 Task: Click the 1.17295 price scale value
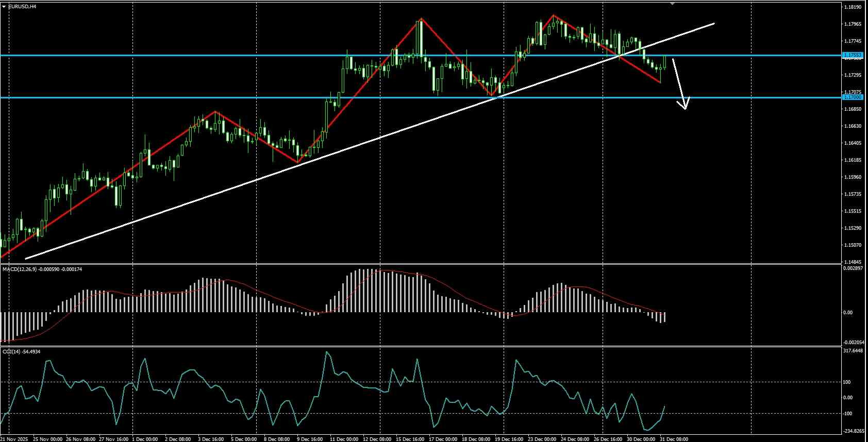click(854, 75)
